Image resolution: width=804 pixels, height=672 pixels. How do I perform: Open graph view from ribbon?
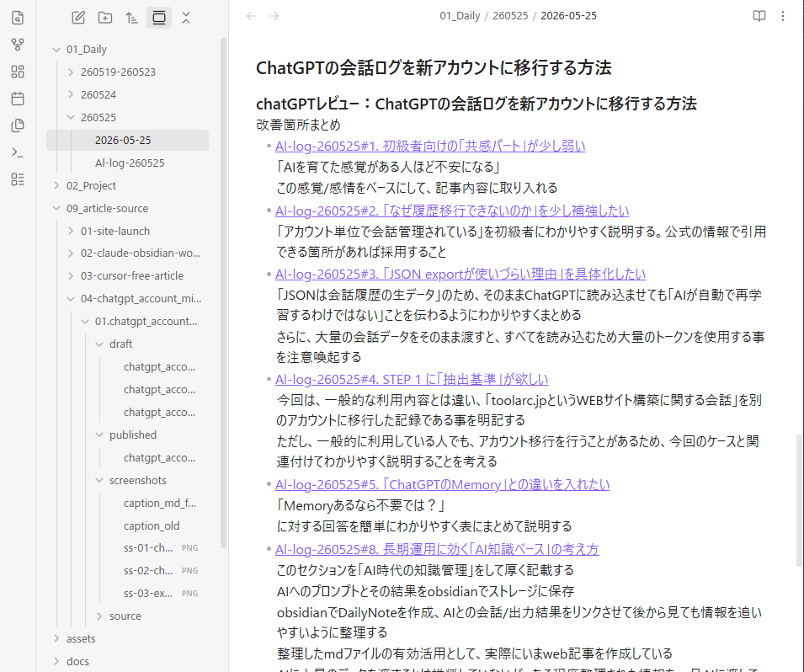[18, 45]
